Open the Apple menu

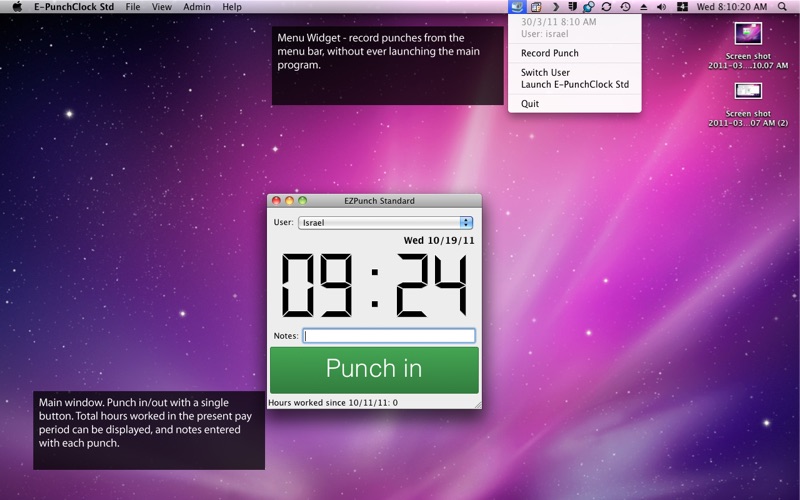pyautogui.click(x=17, y=7)
